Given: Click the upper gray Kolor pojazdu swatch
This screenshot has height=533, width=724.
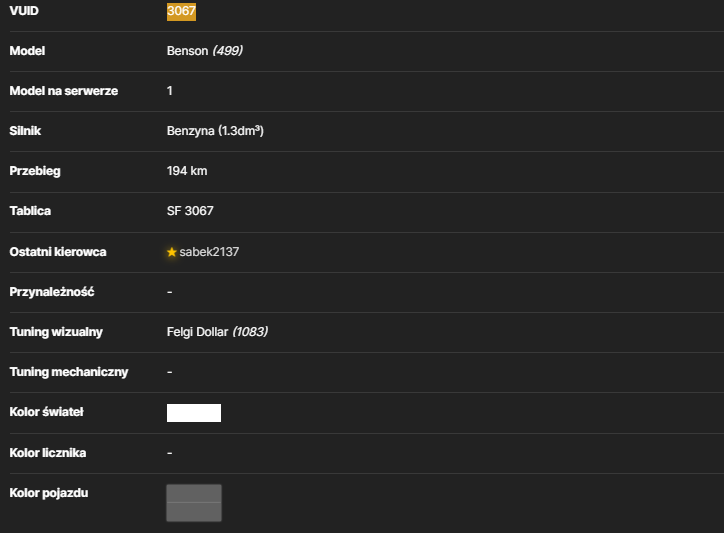Looking at the screenshot, I should coord(194,493).
